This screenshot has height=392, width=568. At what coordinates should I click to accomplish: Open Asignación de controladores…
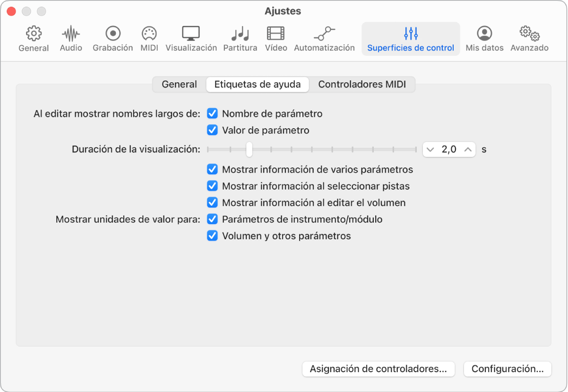379,369
